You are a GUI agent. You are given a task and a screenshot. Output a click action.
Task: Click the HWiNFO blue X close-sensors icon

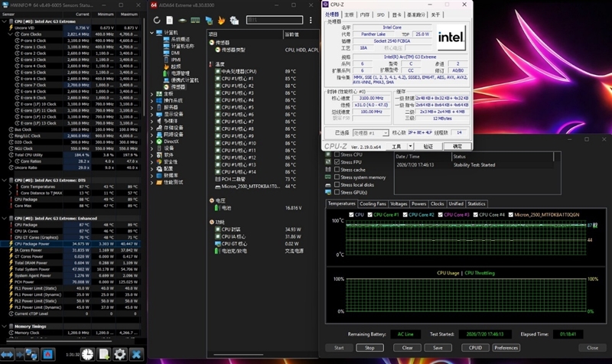[x=136, y=354]
